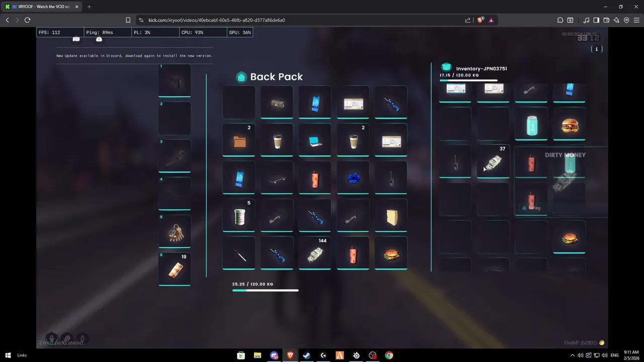Click the laptop item in Back Pack

click(315, 140)
